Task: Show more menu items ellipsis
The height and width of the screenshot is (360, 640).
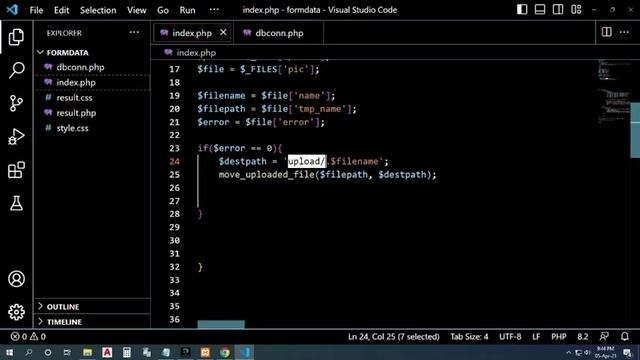Action: coord(214,10)
